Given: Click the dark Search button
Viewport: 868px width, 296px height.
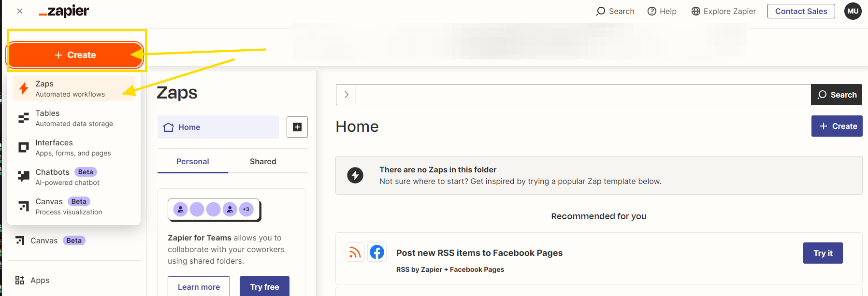Looking at the screenshot, I should click(837, 95).
